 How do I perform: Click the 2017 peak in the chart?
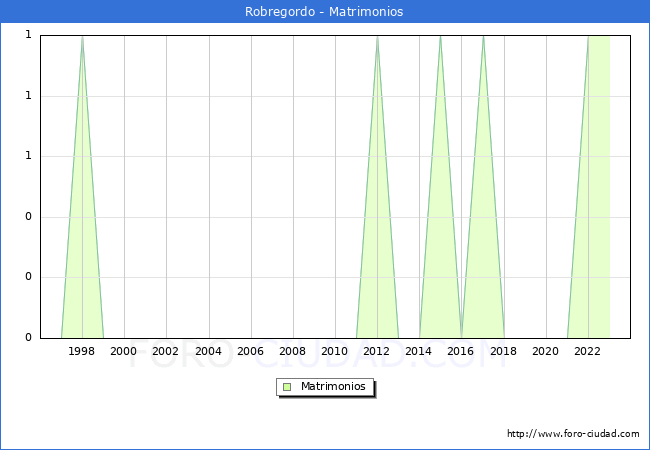[483, 40]
